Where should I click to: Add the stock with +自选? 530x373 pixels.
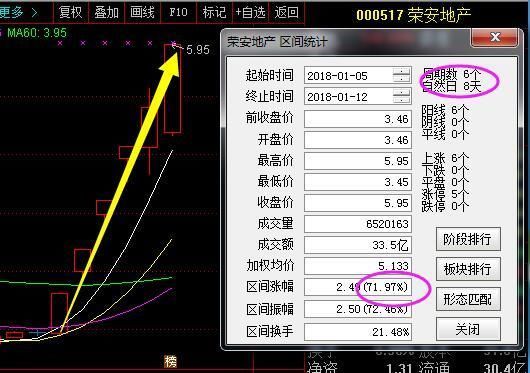[250, 12]
